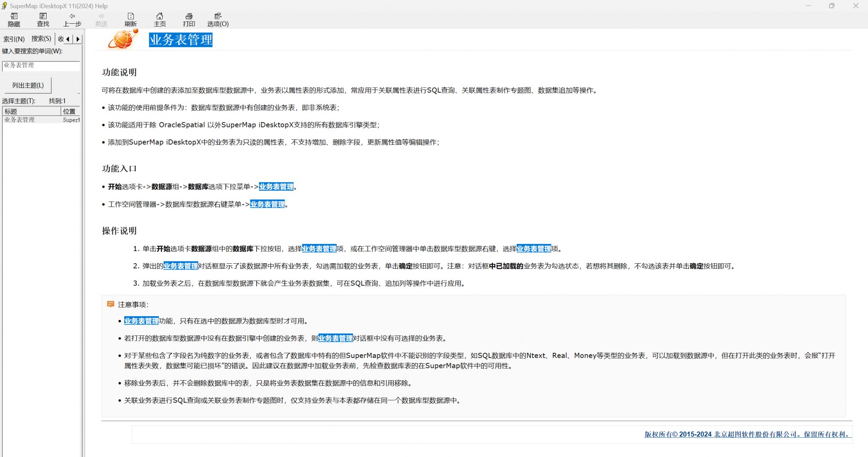
Task: Restore the help window size
Action: 831,6
